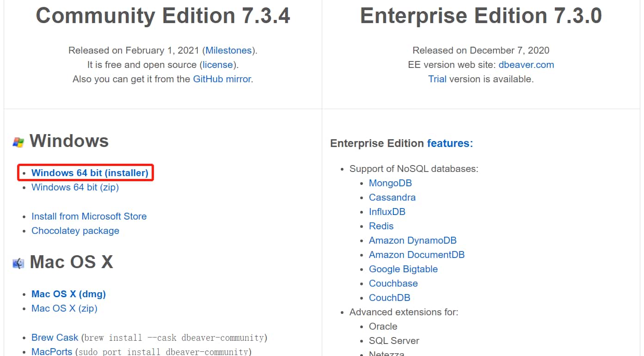
Task: View the Milestones link
Action: coord(228,50)
